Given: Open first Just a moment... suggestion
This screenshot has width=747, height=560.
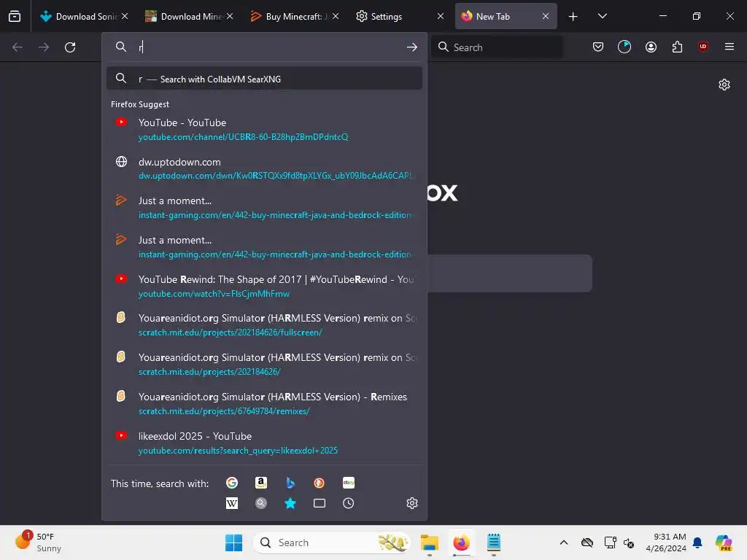Looking at the screenshot, I should pyautogui.click(x=264, y=208).
